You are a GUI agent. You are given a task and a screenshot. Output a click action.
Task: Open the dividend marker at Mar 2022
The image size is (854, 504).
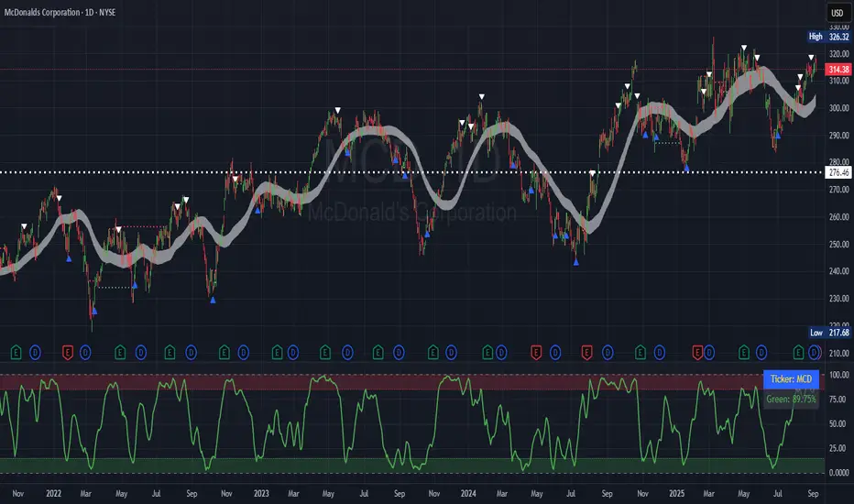(85, 353)
